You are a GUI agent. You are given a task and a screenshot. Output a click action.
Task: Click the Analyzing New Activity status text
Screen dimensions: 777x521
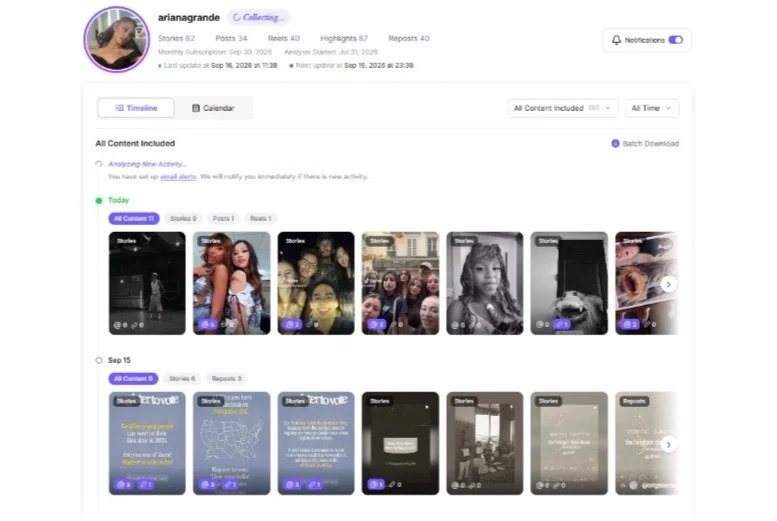[x=147, y=164]
